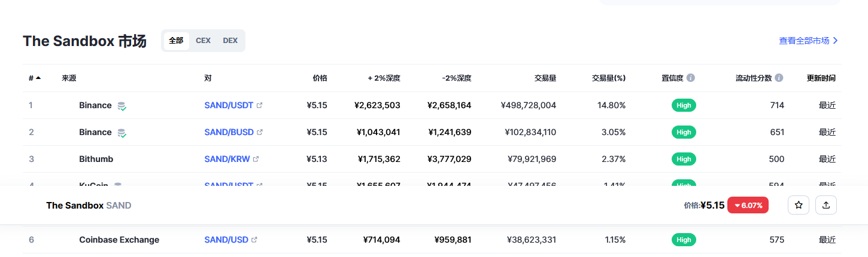Click the share upload icon
This screenshot has width=868, height=257.
[x=826, y=205]
